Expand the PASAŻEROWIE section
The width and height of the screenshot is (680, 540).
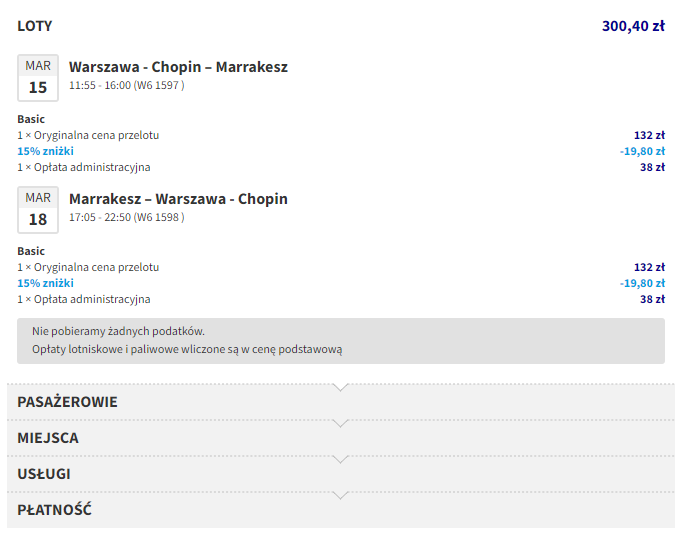pyautogui.click(x=67, y=402)
